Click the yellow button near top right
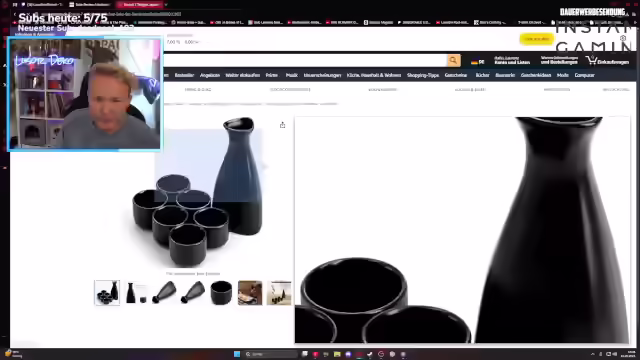 pos(537,39)
